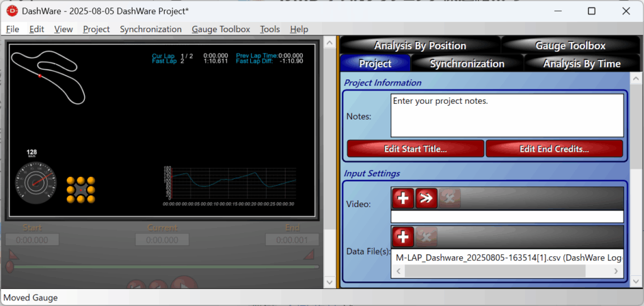Open the View menu

(64, 29)
